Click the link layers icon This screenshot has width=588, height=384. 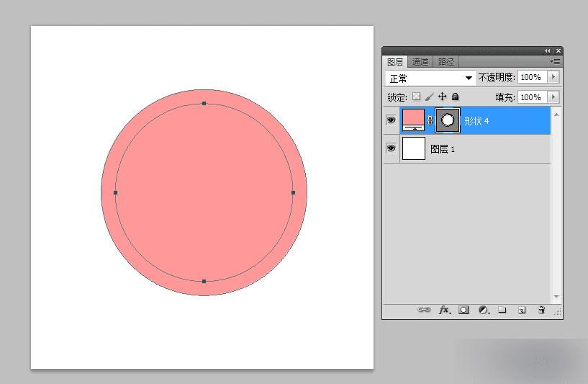pyautogui.click(x=424, y=310)
